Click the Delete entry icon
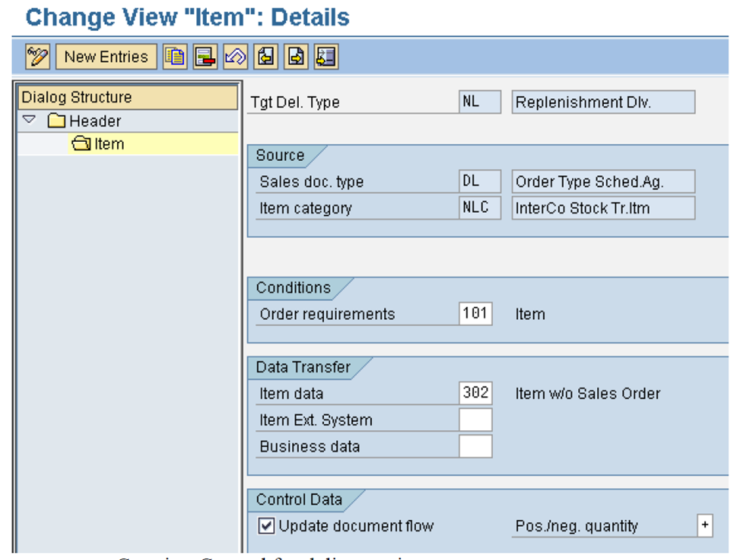This screenshot has height=560, width=742. point(205,57)
